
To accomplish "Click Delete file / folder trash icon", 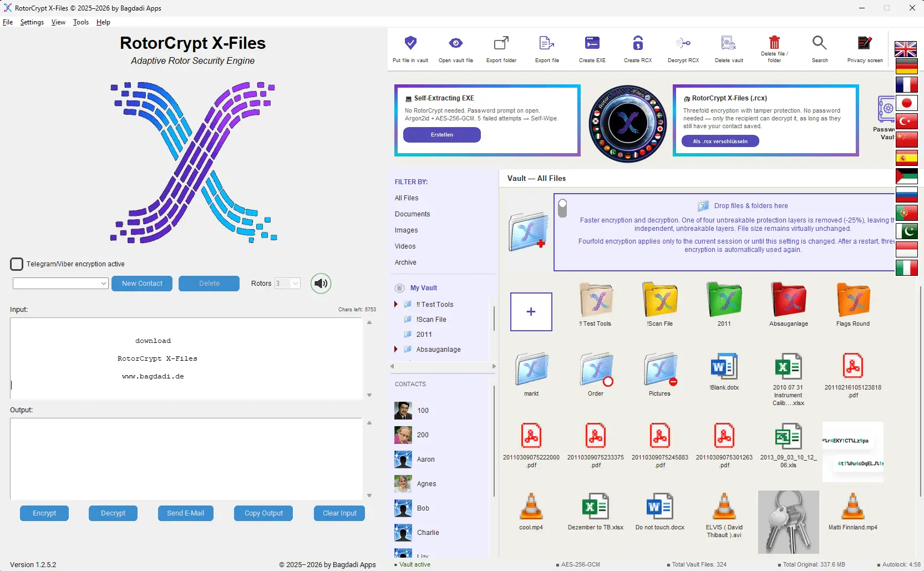I will point(774,42).
